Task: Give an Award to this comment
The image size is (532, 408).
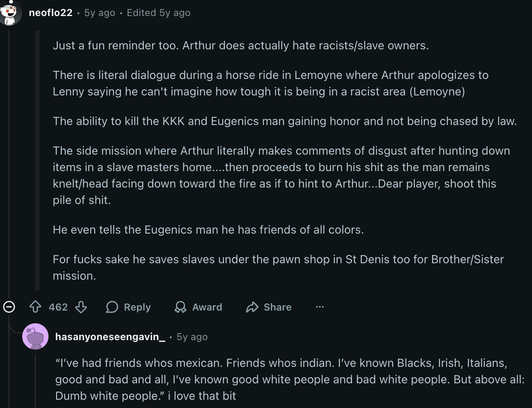Action: coord(198,307)
